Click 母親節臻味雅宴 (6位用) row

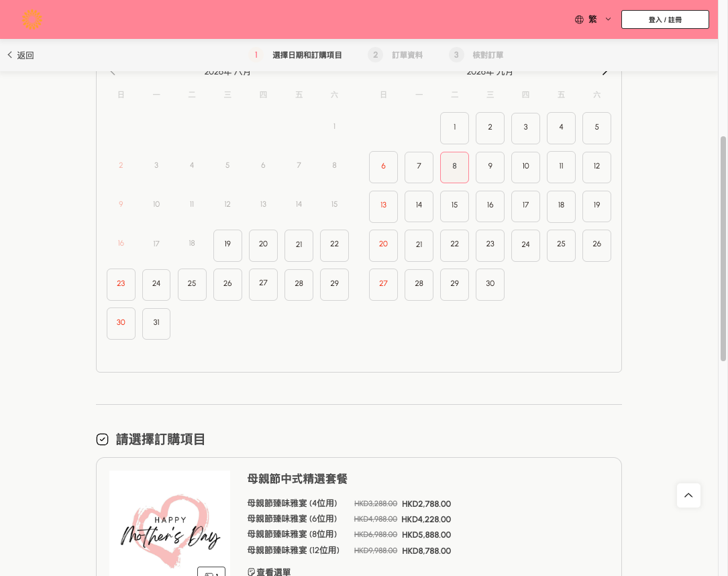[349, 519]
